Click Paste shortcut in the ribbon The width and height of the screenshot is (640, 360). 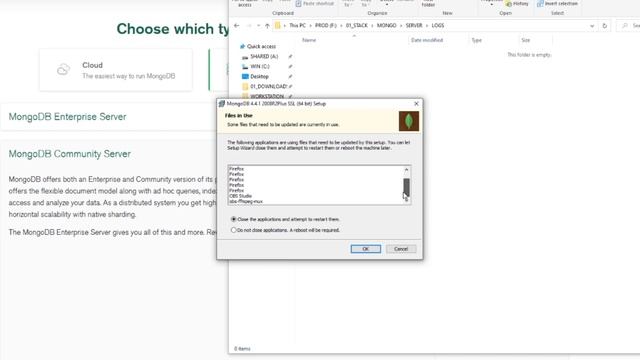[314, 4]
